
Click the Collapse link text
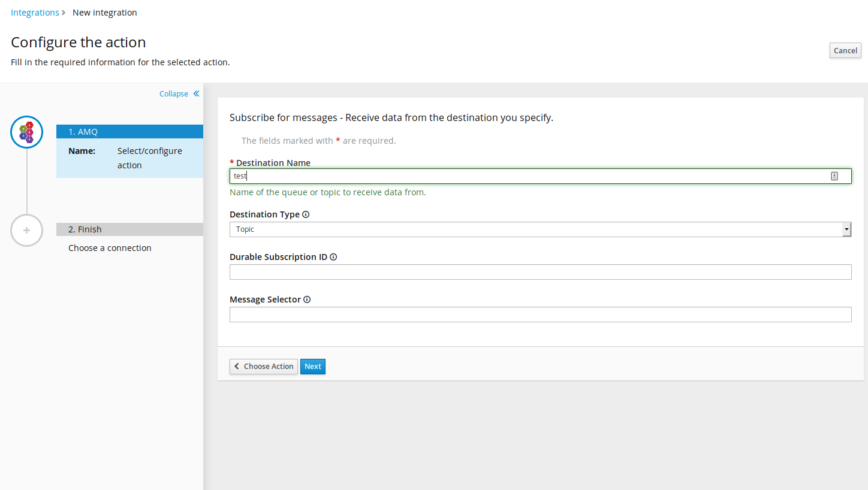pyautogui.click(x=174, y=94)
